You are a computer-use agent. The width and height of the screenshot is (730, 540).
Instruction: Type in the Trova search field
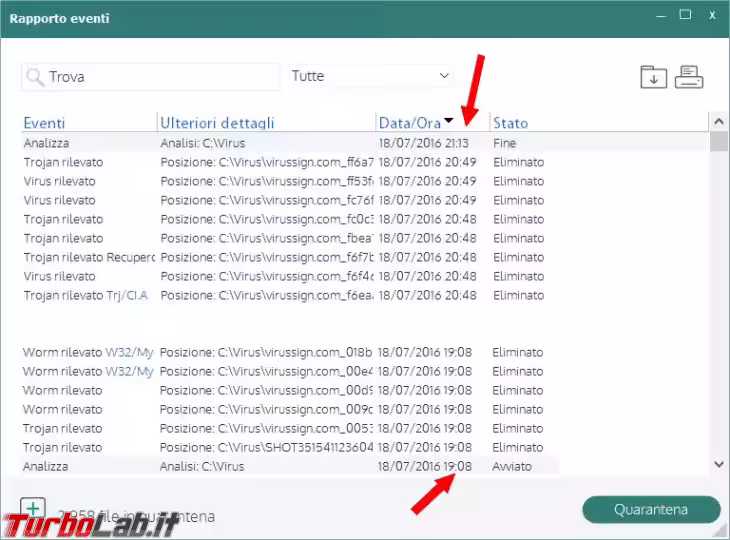[160, 77]
